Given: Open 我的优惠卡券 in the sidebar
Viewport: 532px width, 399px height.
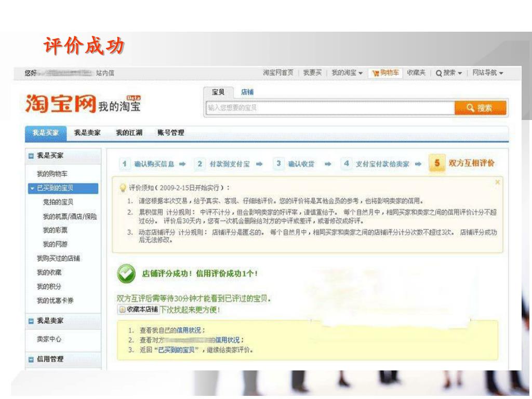Looking at the screenshot, I should (x=55, y=301).
